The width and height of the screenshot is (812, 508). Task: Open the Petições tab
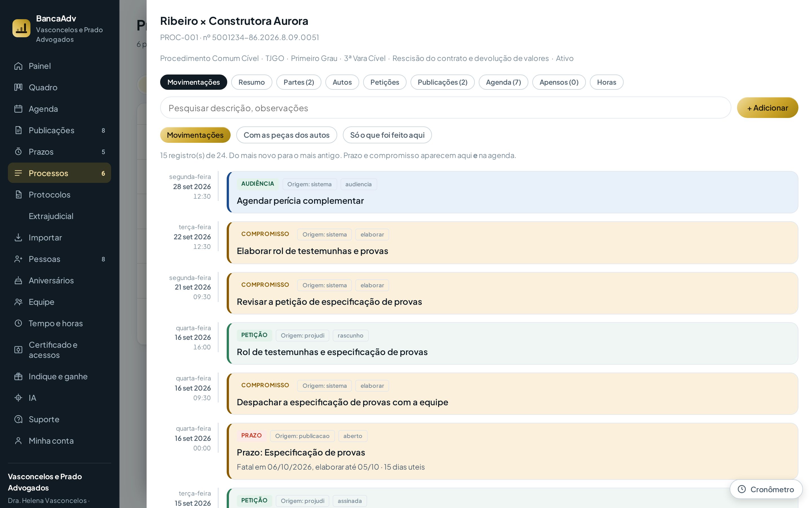coord(385,82)
